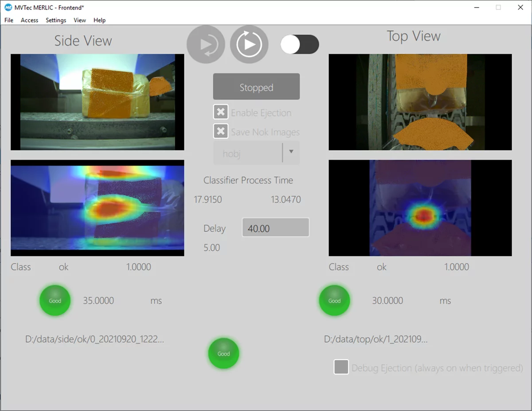Open the hobj combo box
This screenshot has height=411, width=532.
tap(248, 153)
